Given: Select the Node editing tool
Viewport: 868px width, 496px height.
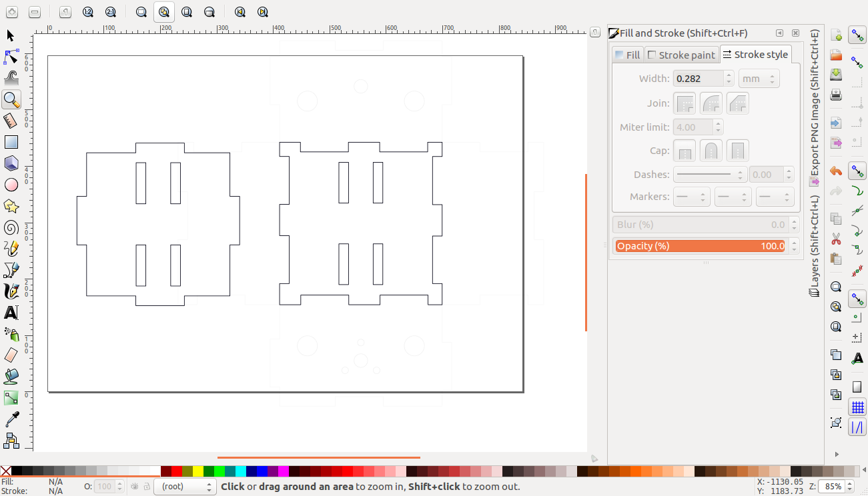Looking at the screenshot, I should tap(11, 57).
